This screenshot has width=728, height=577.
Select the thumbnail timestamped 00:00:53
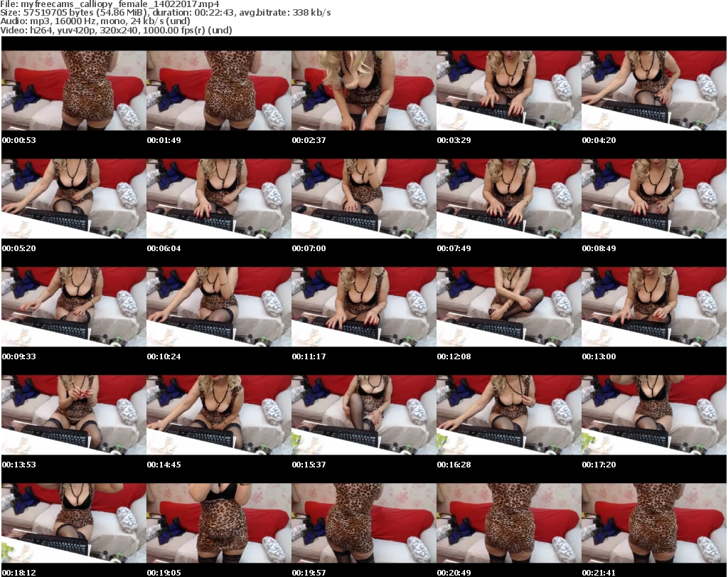74,90
